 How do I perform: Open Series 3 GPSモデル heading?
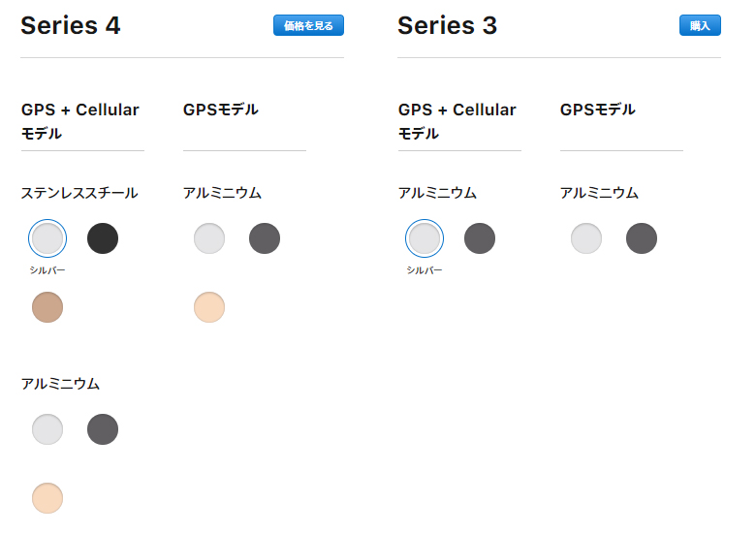click(x=598, y=110)
